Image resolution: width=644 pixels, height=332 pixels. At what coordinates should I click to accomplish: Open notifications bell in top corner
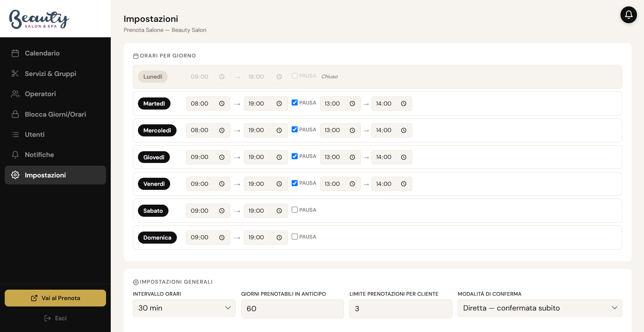629,15
